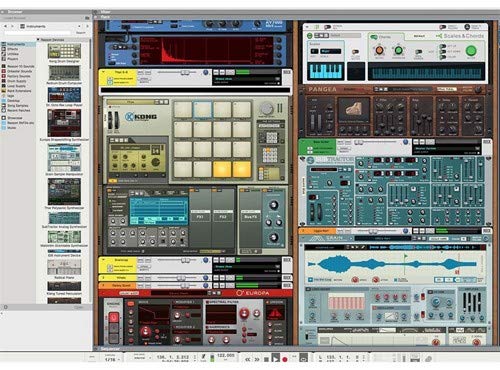The height and width of the screenshot is (370, 500).
Task: Toggle the Europa engine power button
Action: click(114, 317)
